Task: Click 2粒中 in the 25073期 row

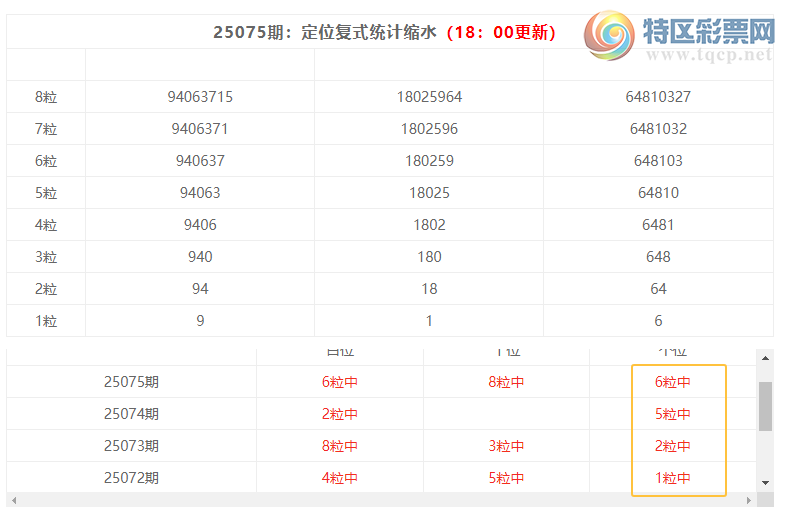Action: (x=672, y=446)
